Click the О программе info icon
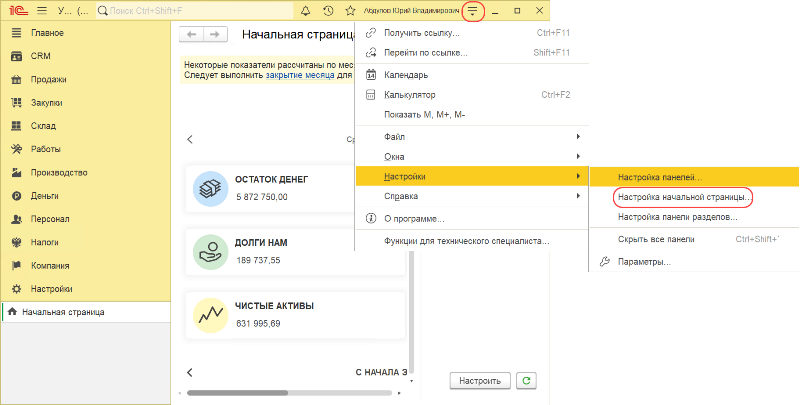800x405 pixels. click(371, 219)
